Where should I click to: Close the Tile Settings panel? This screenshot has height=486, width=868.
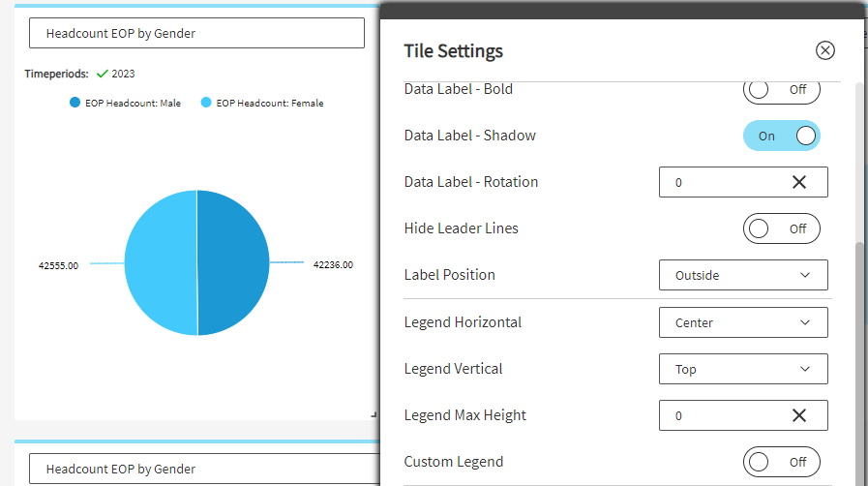tap(824, 50)
